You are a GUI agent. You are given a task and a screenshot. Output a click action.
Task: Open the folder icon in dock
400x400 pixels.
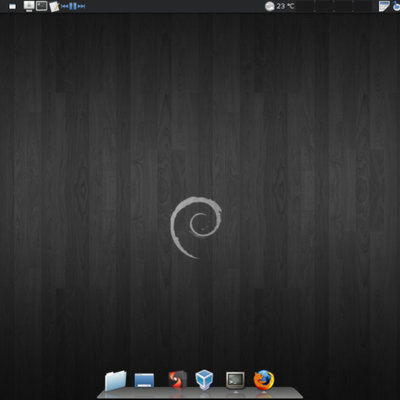(116, 380)
